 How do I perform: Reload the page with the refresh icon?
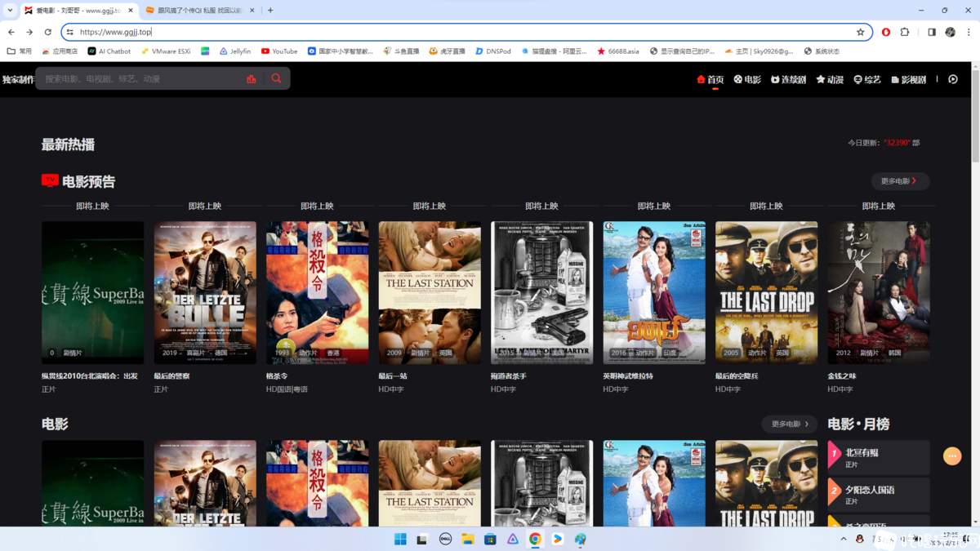coord(48,32)
